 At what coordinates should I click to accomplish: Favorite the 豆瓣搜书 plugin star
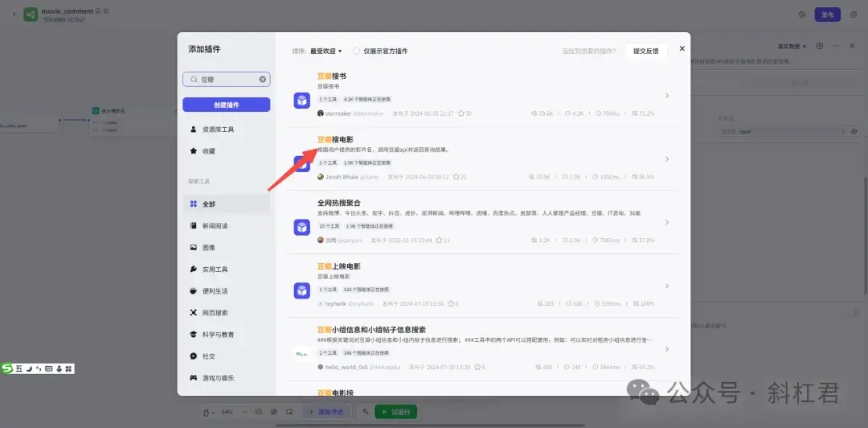point(461,113)
